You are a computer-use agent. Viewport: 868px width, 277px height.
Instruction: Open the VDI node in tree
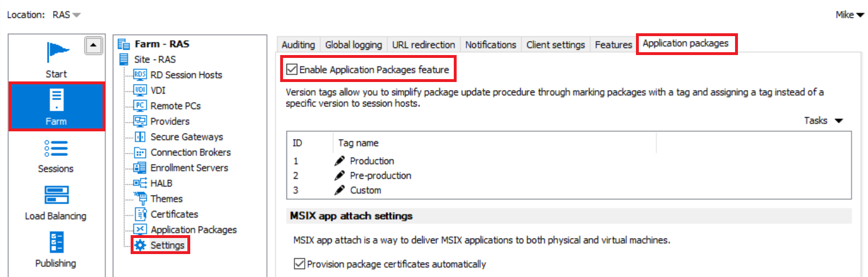[158, 90]
